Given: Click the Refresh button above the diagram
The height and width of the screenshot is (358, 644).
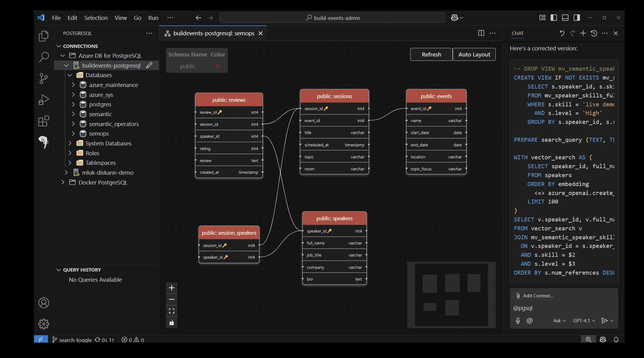Looking at the screenshot, I should coord(431,54).
